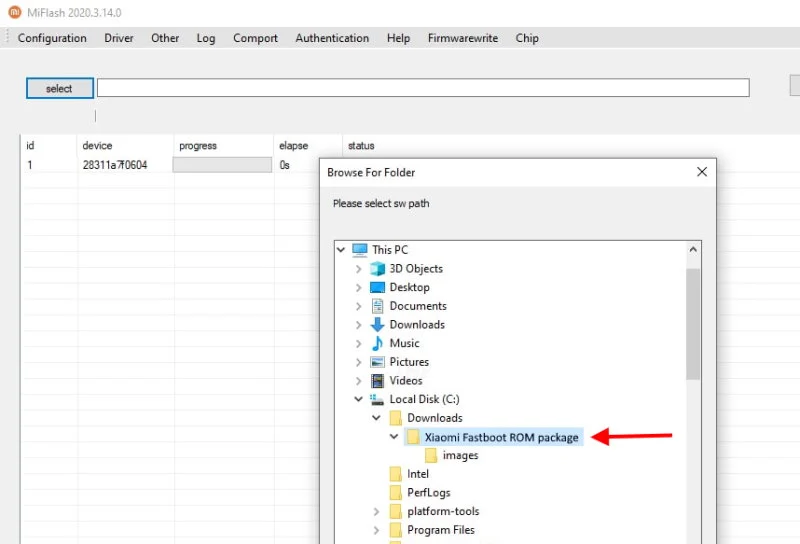
Task: Expand the blue Downloads node under This PC
Action: pyautogui.click(x=359, y=325)
